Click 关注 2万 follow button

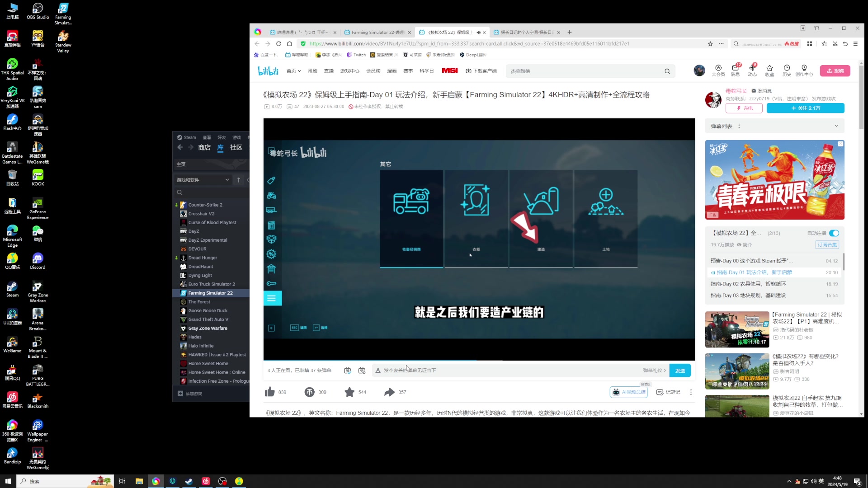pos(805,108)
